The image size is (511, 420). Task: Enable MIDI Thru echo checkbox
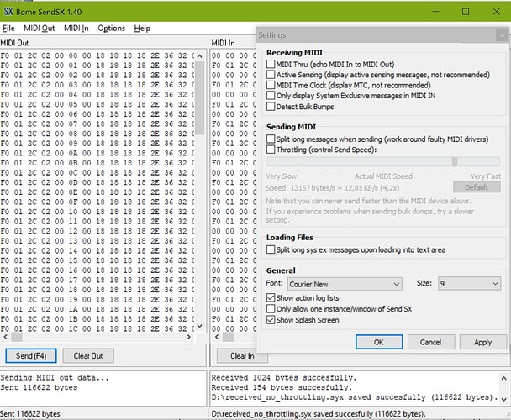[x=271, y=64]
